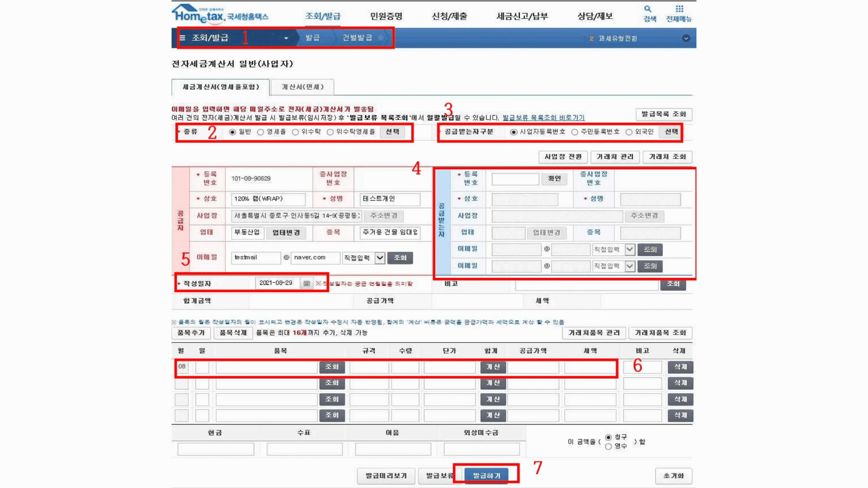Image resolution: width=868 pixels, height=488 pixels.
Task: Open the 민원증명 top menu
Action: coord(386,16)
